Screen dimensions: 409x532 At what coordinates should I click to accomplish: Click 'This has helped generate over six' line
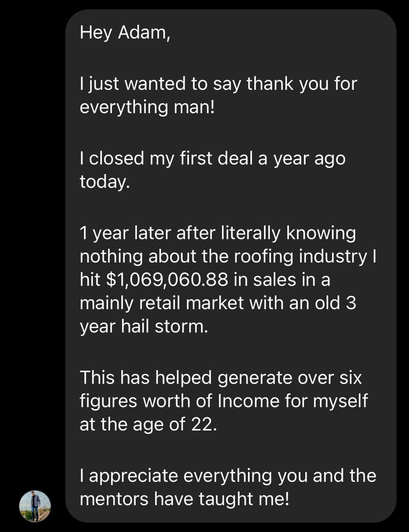pyautogui.click(x=220, y=378)
